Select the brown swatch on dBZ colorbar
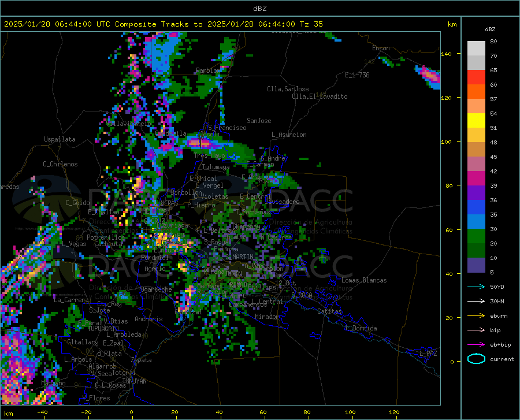This screenshot has width=520, height=420. (x=476, y=150)
